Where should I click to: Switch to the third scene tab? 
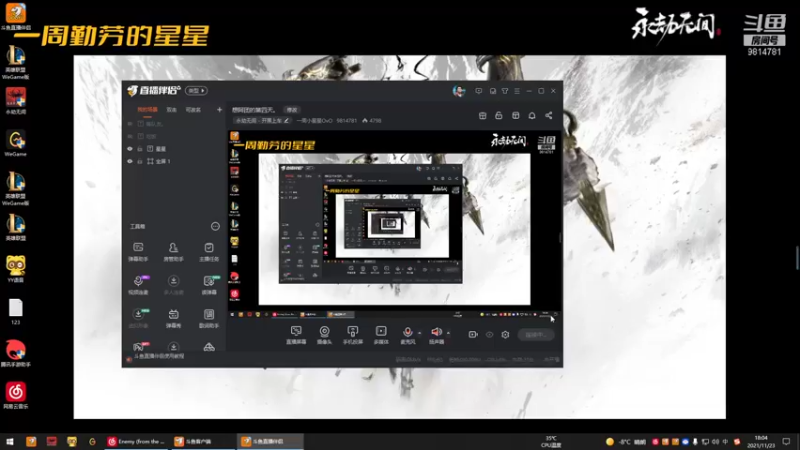click(193, 110)
